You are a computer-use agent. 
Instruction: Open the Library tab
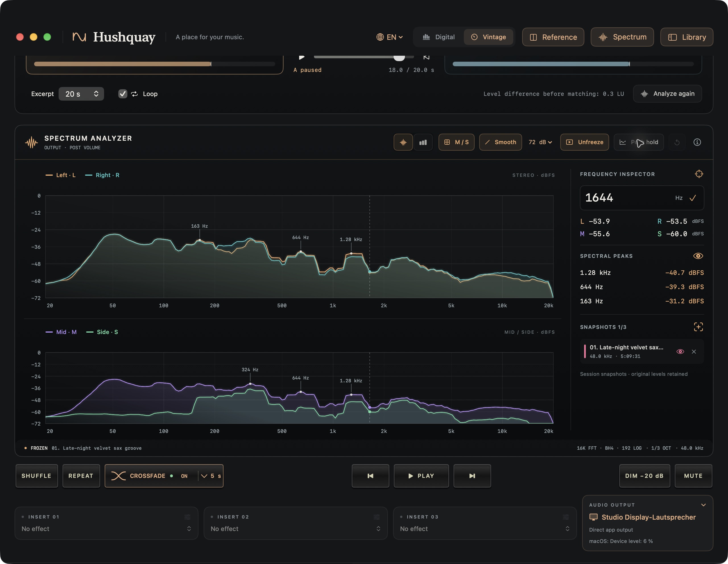[687, 37]
